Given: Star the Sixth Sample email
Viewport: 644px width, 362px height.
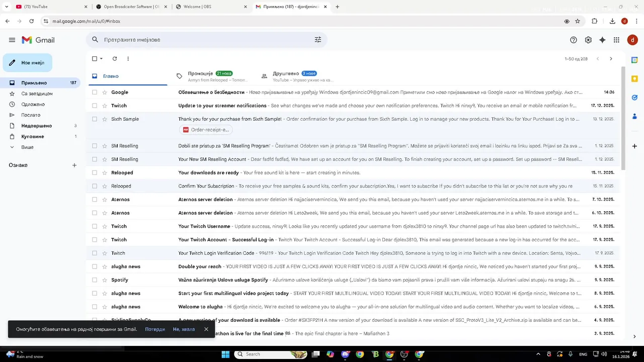Looking at the screenshot, I should coord(105,119).
